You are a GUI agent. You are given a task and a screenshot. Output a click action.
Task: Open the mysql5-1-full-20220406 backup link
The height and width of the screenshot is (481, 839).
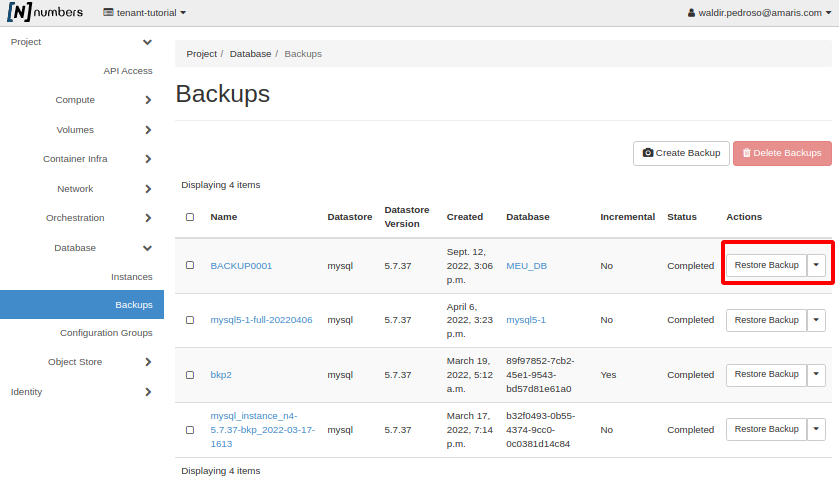point(261,320)
